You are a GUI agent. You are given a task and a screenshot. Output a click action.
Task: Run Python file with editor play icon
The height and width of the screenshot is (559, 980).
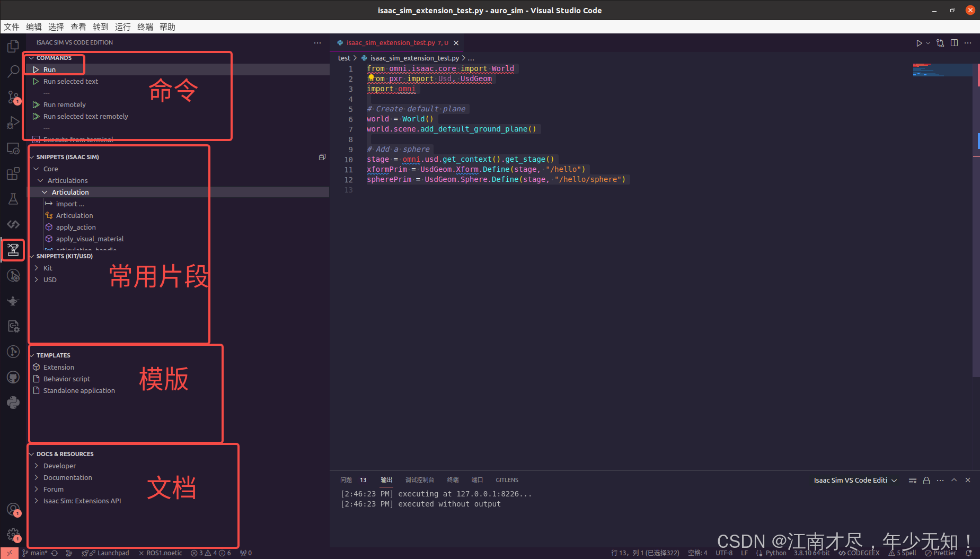click(x=919, y=43)
